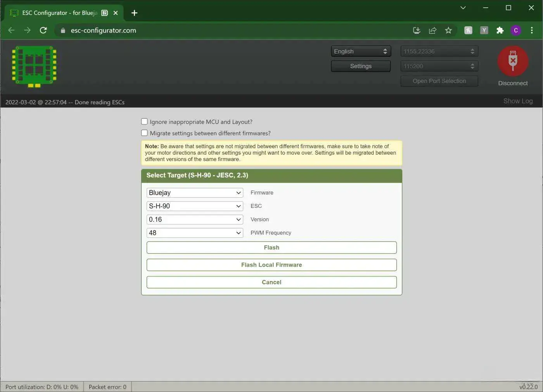Reload the page using the refresh icon

[43, 30]
